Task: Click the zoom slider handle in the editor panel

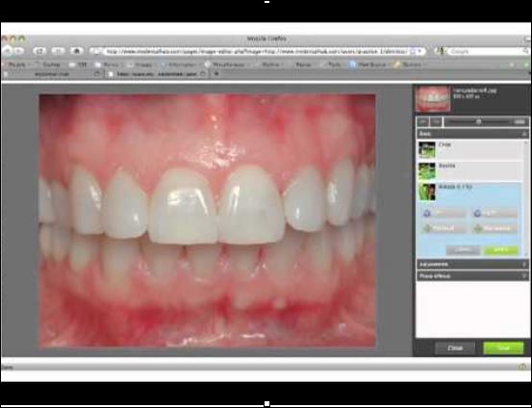Action: (478, 121)
